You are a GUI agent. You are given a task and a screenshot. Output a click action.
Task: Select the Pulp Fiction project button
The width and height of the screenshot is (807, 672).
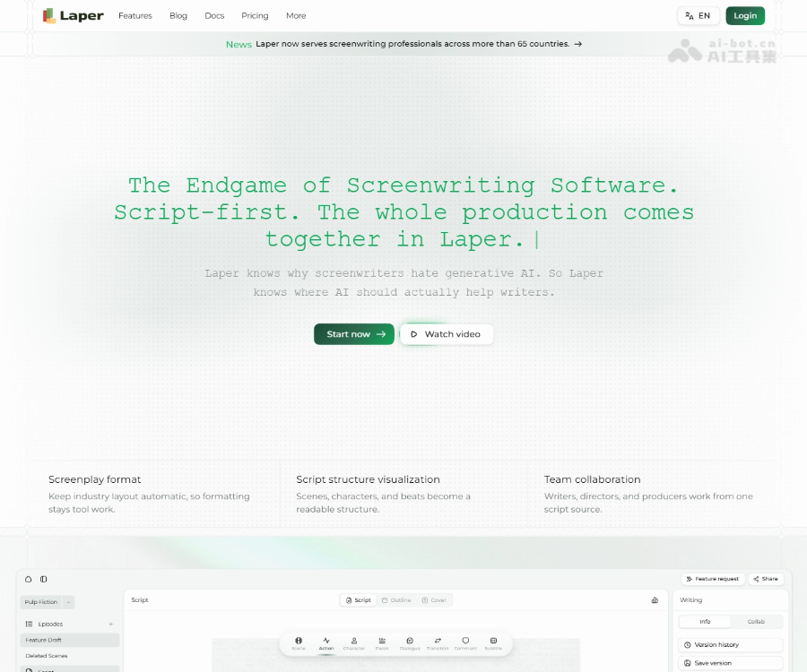click(41, 602)
